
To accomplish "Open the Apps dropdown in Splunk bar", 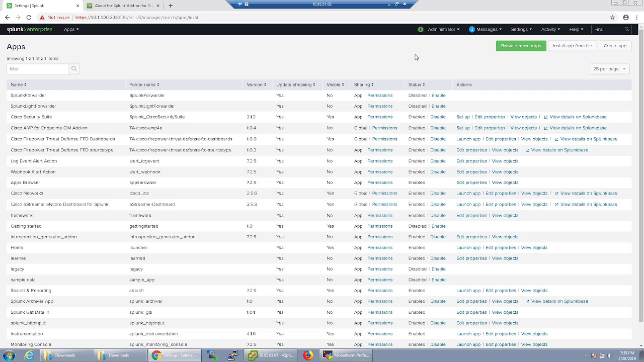I will pos(71,29).
